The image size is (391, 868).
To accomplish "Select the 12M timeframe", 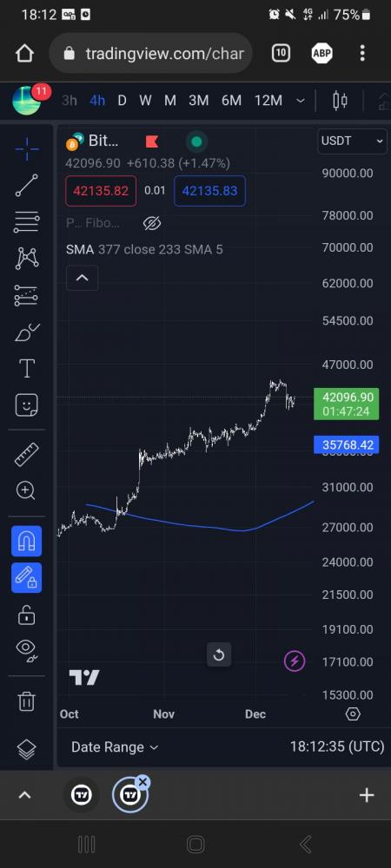I will coord(268,101).
